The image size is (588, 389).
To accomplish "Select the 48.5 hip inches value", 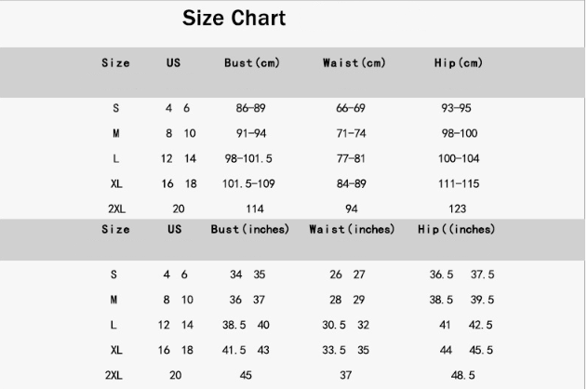I will coord(462,375).
